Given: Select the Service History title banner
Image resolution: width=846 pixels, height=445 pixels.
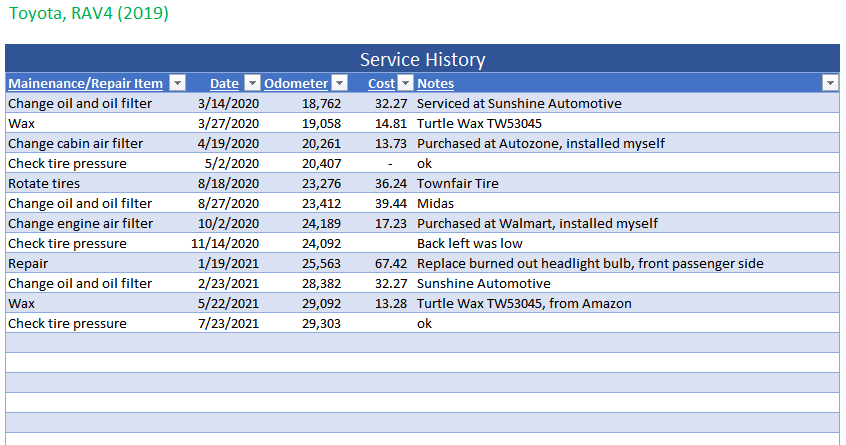Looking at the screenshot, I should coord(422,59).
